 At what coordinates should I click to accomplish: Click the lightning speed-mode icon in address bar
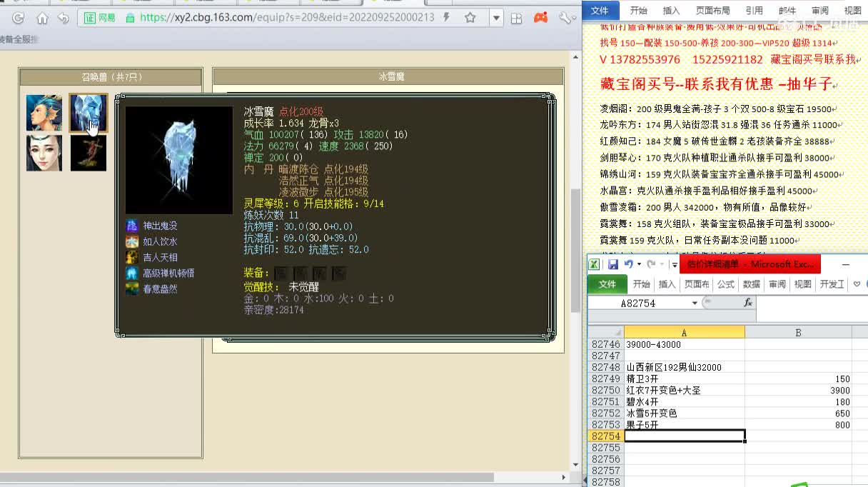click(x=446, y=17)
